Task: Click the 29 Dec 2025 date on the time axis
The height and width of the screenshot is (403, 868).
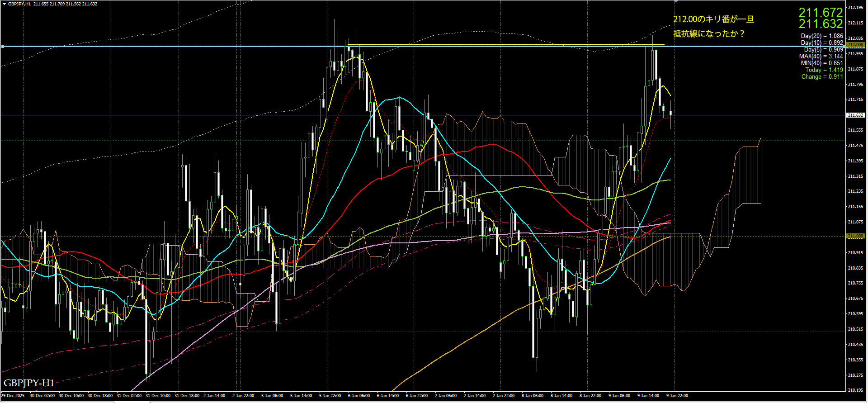Action: pyautogui.click(x=13, y=396)
